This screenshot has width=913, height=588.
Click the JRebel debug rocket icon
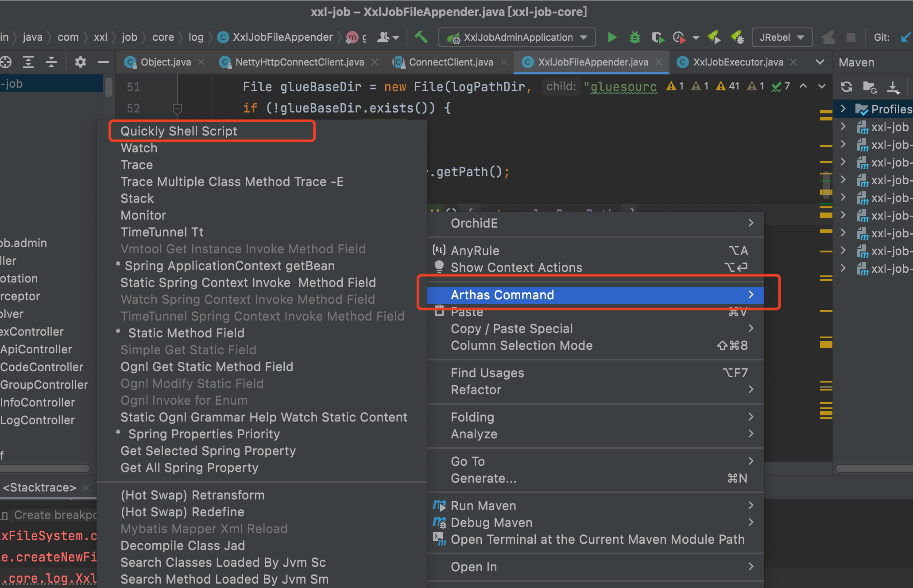pyautogui.click(x=737, y=37)
